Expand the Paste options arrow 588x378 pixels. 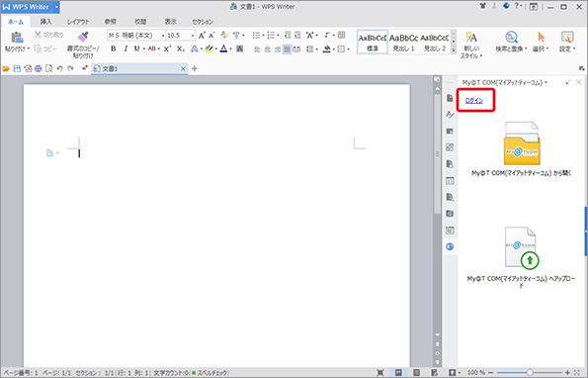(29, 48)
